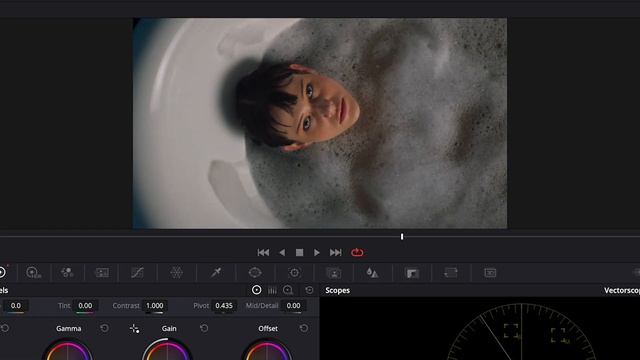Click the Tint value field
Screen dimensions: 640x360
[x=85, y=306]
